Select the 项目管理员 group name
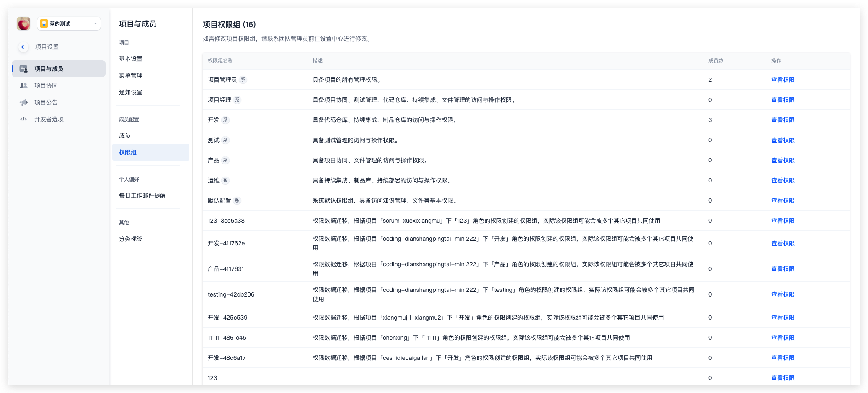 (222, 80)
